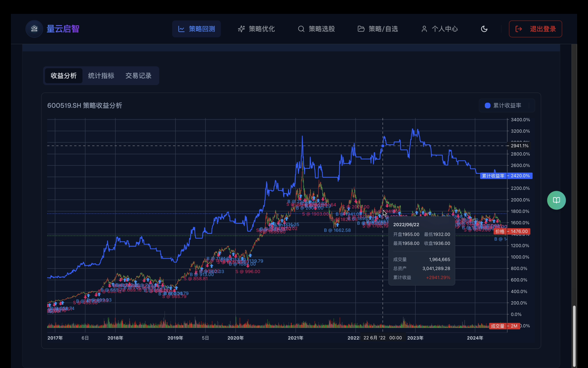Click the 量云启智 round logo icon
The image size is (588, 368).
(34, 29)
